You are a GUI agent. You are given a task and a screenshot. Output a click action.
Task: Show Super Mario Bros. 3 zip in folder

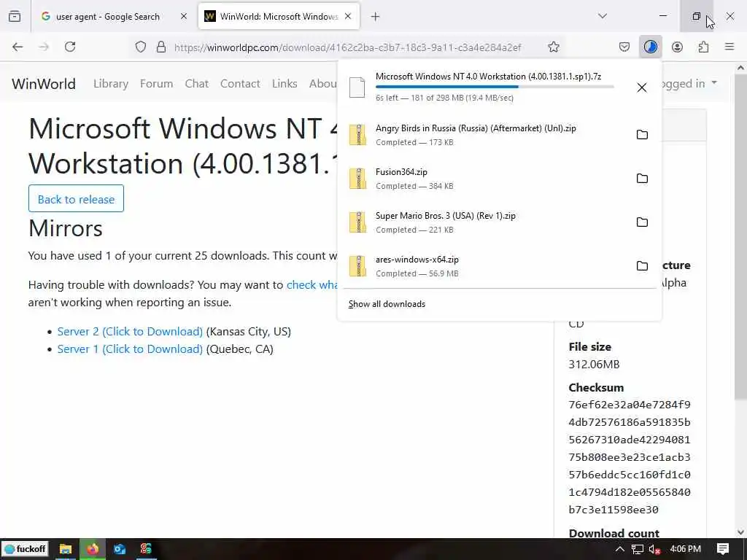click(642, 222)
